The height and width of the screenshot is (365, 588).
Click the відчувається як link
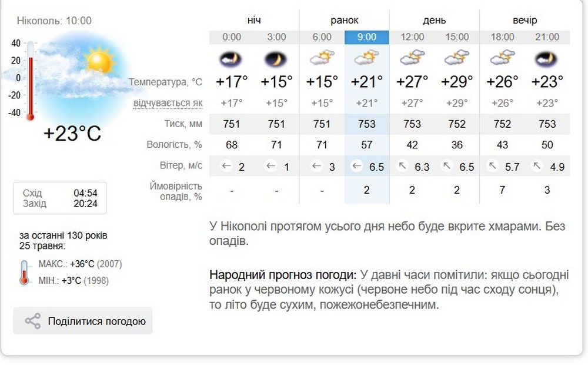(168, 103)
